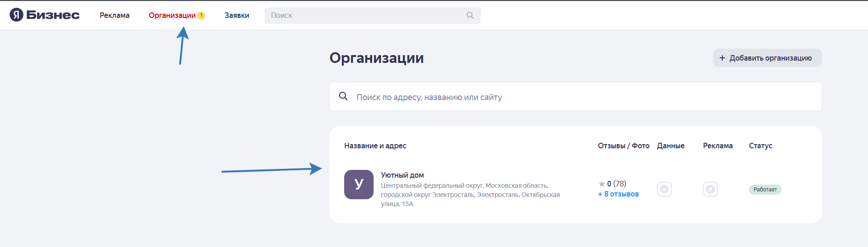The width and height of the screenshot is (868, 247).
Task: Click the Отзывы / Фото column header
Action: 624,146
